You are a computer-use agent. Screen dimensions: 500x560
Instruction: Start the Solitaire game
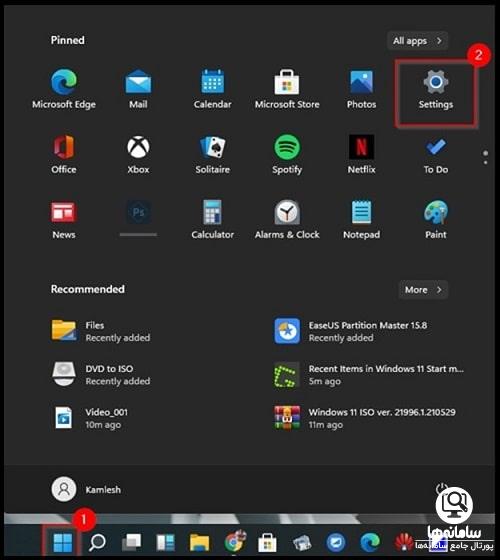coord(212,154)
